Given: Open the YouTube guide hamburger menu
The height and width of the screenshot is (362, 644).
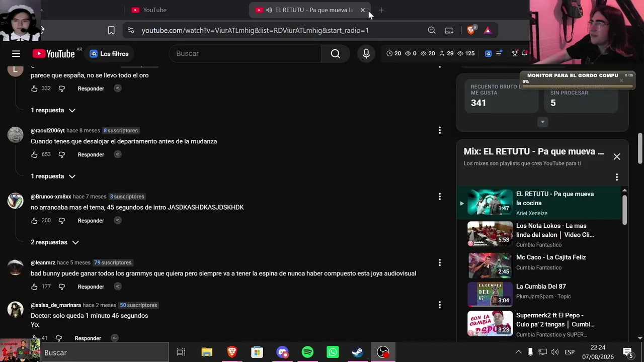Looking at the screenshot, I should click(x=16, y=54).
